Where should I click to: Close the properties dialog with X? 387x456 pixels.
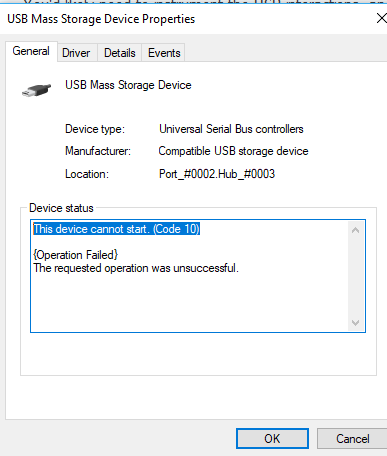[381, 18]
